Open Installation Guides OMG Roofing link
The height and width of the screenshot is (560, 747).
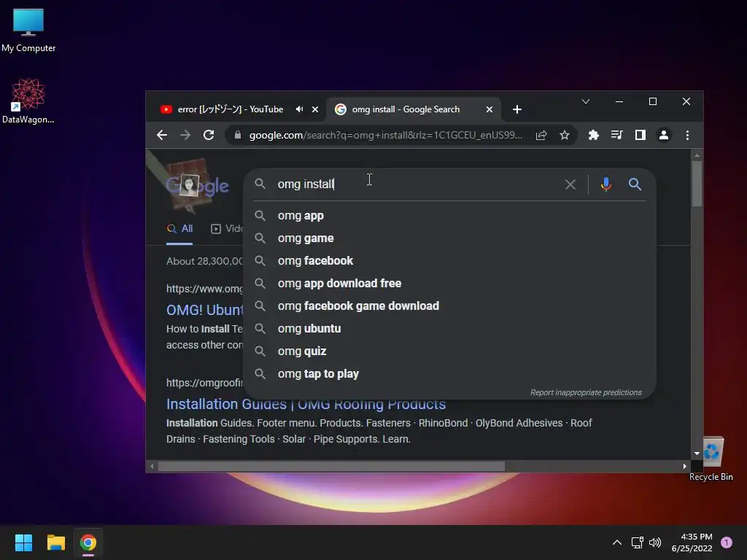coord(306,404)
